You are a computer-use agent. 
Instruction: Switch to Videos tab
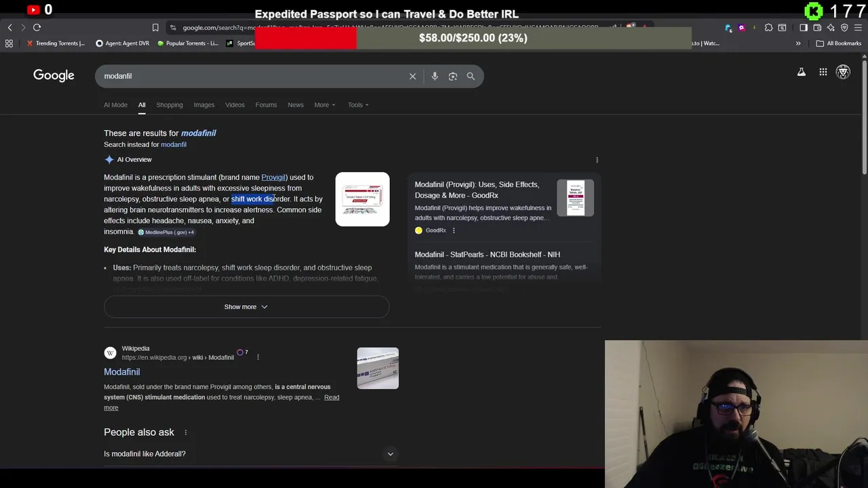coord(235,105)
